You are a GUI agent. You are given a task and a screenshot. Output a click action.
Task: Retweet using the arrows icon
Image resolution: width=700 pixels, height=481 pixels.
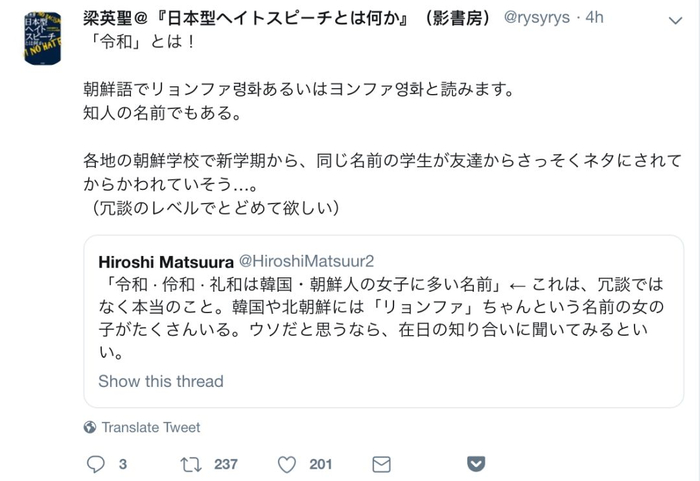[190, 464]
